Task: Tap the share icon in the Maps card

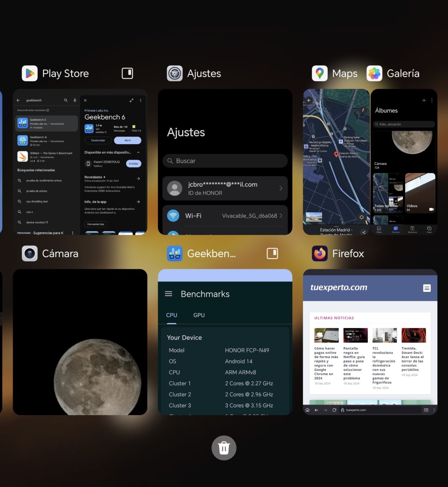Action: coord(364,232)
